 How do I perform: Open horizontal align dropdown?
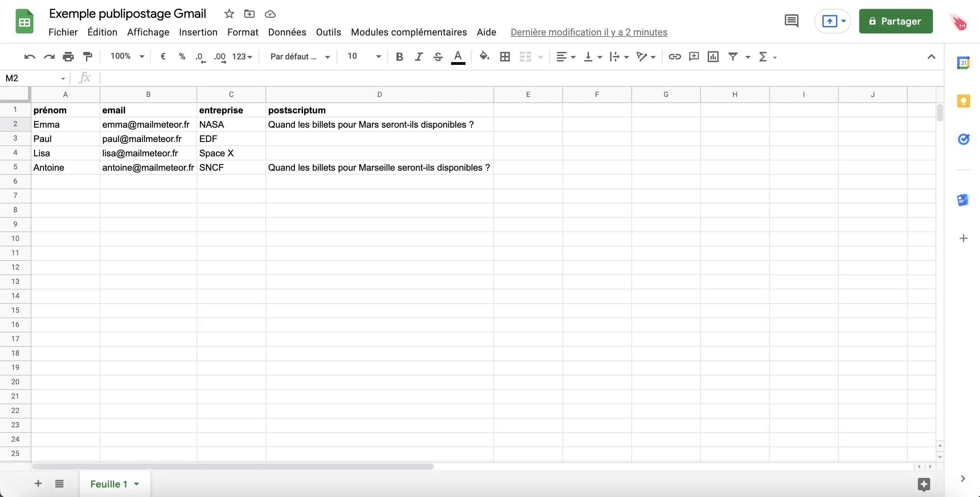(x=566, y=57)
